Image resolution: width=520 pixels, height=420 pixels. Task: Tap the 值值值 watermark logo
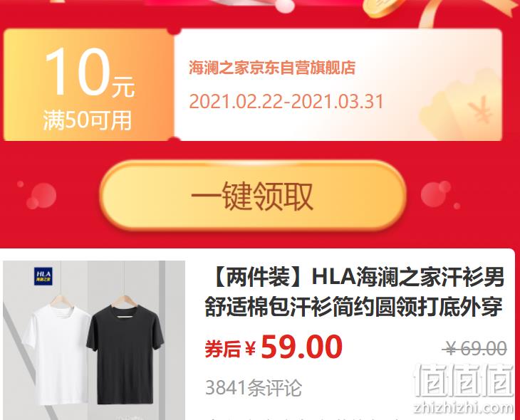(x=464, y=380)
